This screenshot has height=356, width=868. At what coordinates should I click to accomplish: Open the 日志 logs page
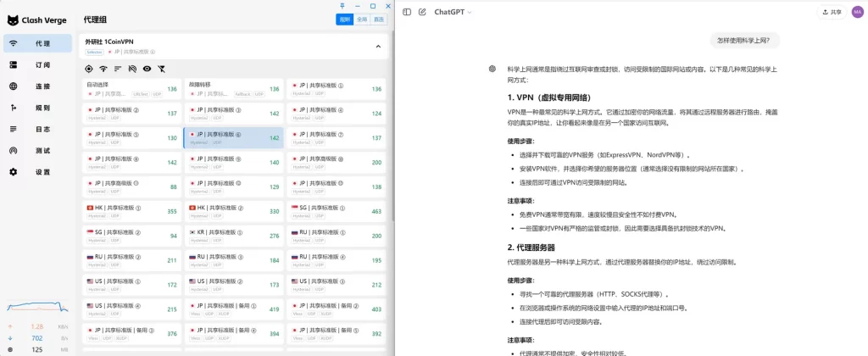[37, 129]
